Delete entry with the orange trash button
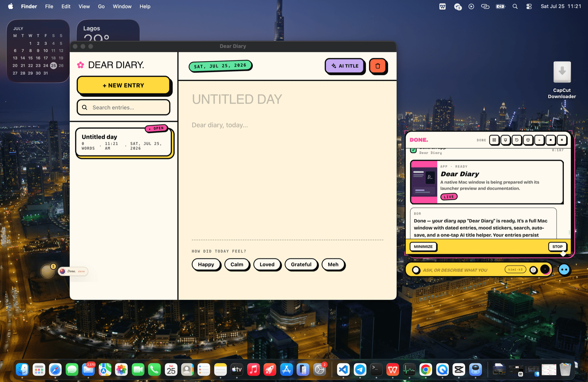This screenshot has height=382, width=588. tap(378, 66)
